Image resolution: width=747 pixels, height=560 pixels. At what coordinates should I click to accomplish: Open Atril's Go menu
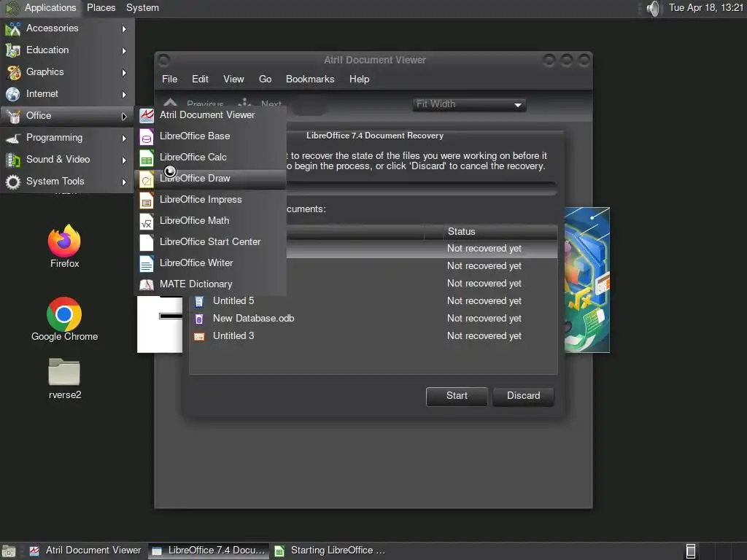point(266,79)
